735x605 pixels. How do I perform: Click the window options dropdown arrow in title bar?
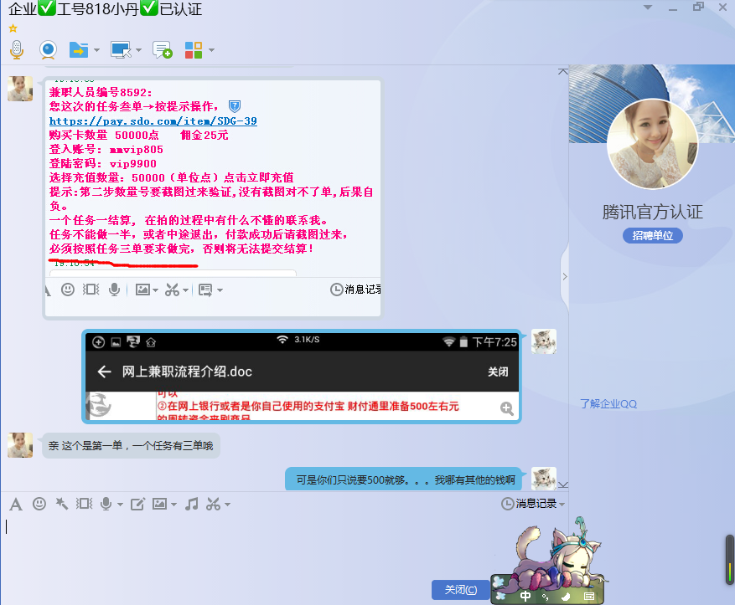click(648, 7)
